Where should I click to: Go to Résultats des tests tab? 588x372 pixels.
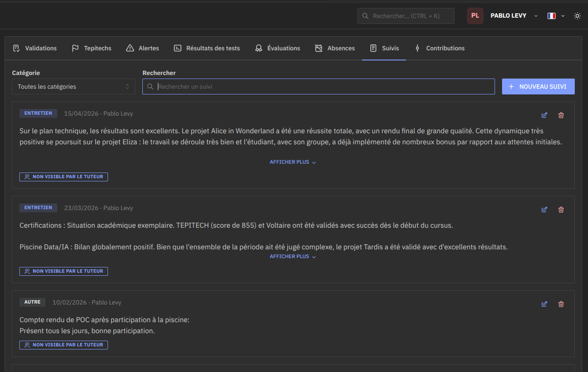click(x=207, y=48)
